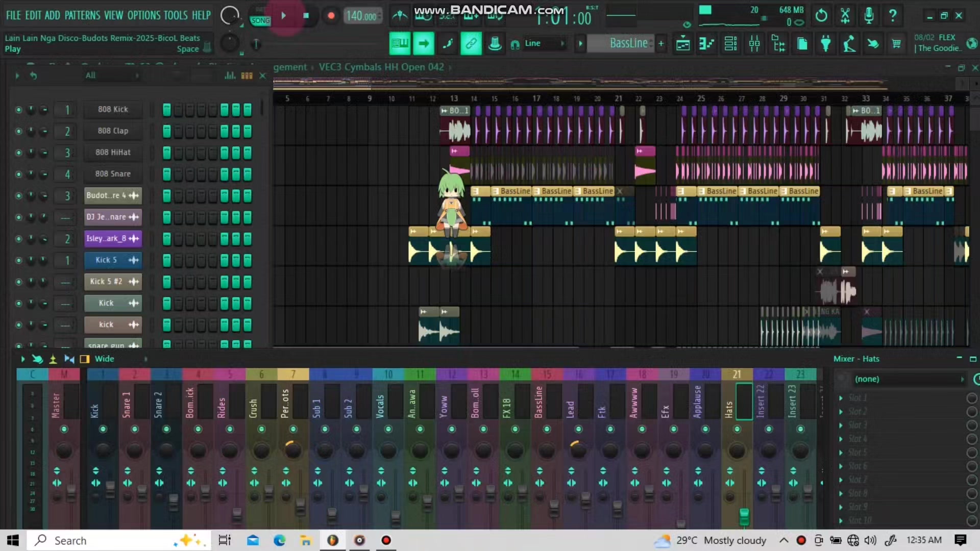Open the Windows Start button
This screenshot has height=551, width=980.
(x=13, y=540)
